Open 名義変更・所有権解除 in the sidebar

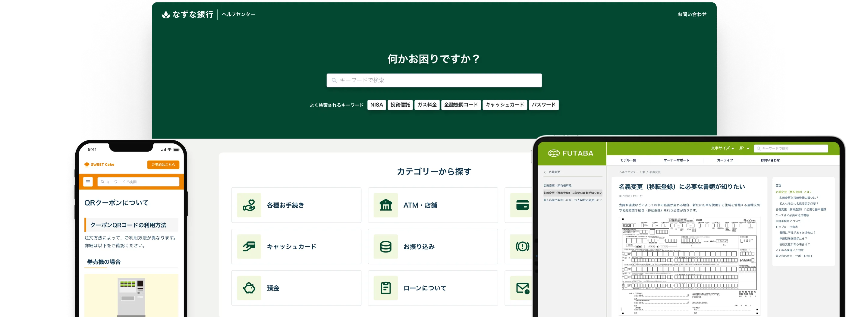[557, 186]
